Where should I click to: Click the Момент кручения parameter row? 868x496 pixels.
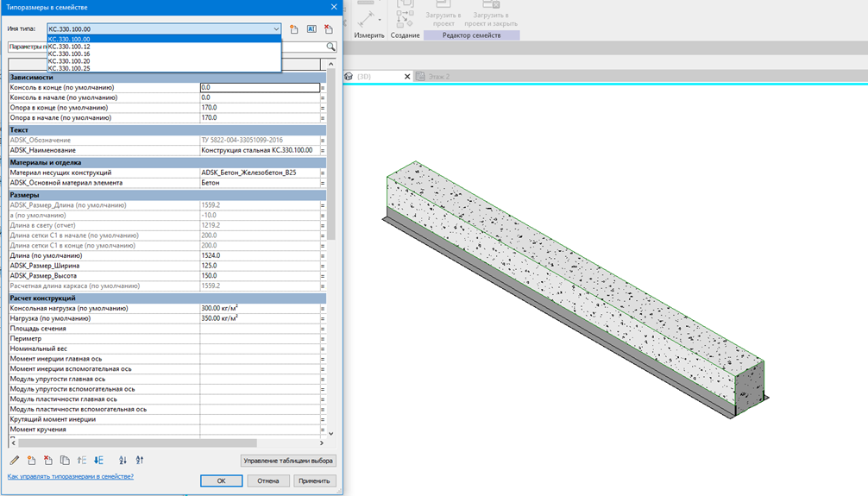tap(167, 429)
